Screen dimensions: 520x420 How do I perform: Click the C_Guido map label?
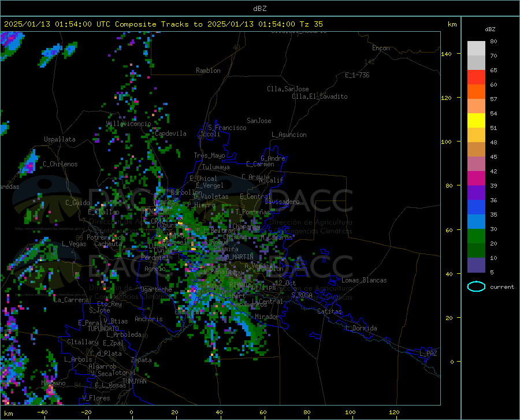[77, 203]
